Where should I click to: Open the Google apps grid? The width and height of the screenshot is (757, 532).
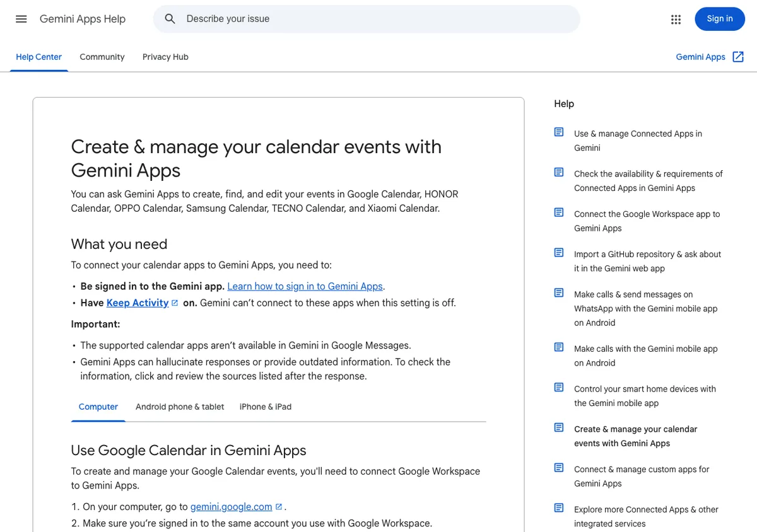click(676, 19)
